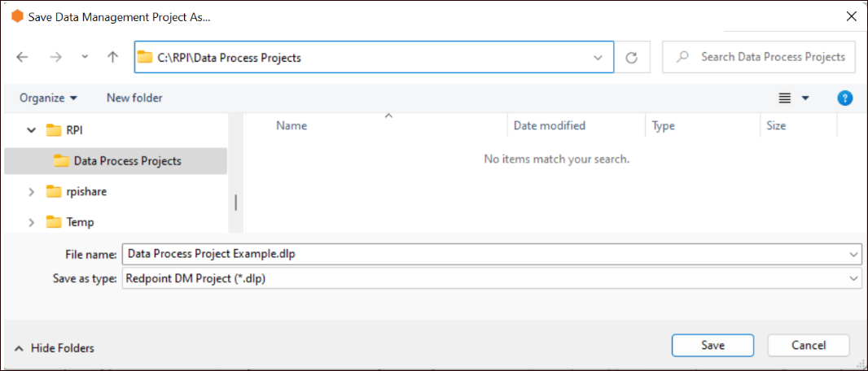Click the Temp folder icon
Image resolution: width=868 pixels, height=371 pixels.
pyautogui.click(x=55, y=222)
